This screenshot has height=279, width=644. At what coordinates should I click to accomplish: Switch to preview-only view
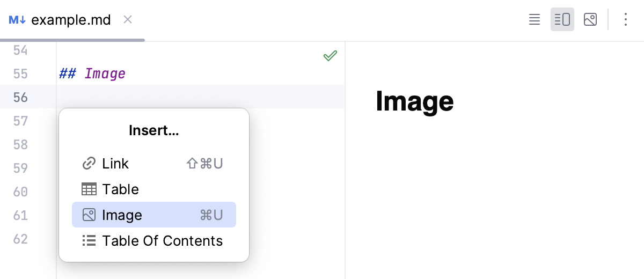tap(590, 20)
